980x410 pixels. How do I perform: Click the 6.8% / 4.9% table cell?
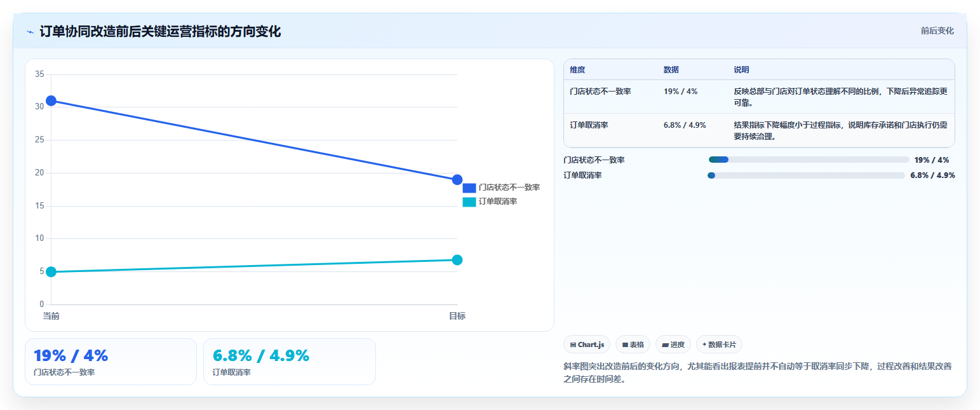[x=685, y=125]
